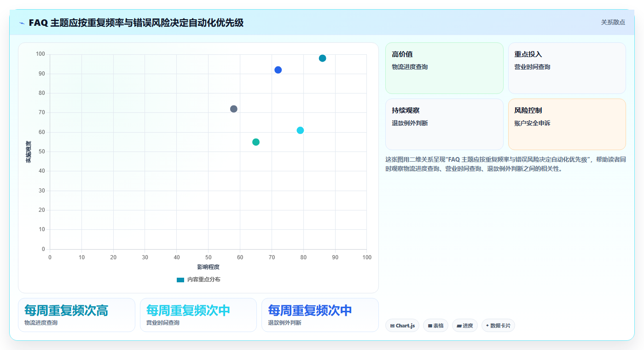
Task: Click the 50 tick on the x-axis
Action: (209, 257)
